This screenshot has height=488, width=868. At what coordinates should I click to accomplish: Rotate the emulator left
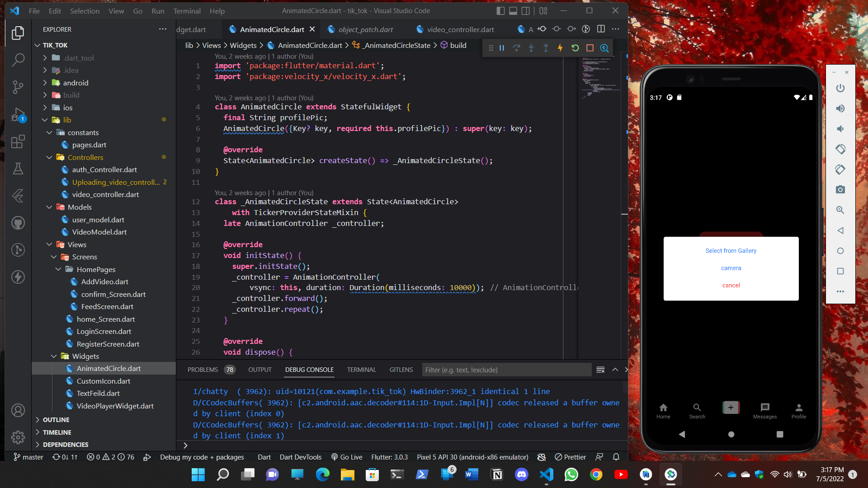pos(840,149)
